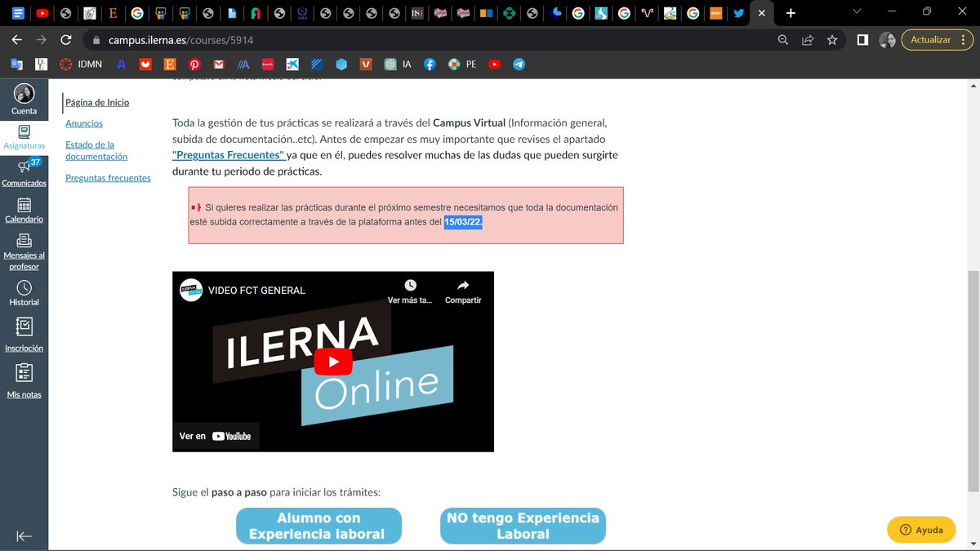This screenshot has width=980, height=551.
Task: Open Mis notas in the sidebar
Action: click(24, 381)
